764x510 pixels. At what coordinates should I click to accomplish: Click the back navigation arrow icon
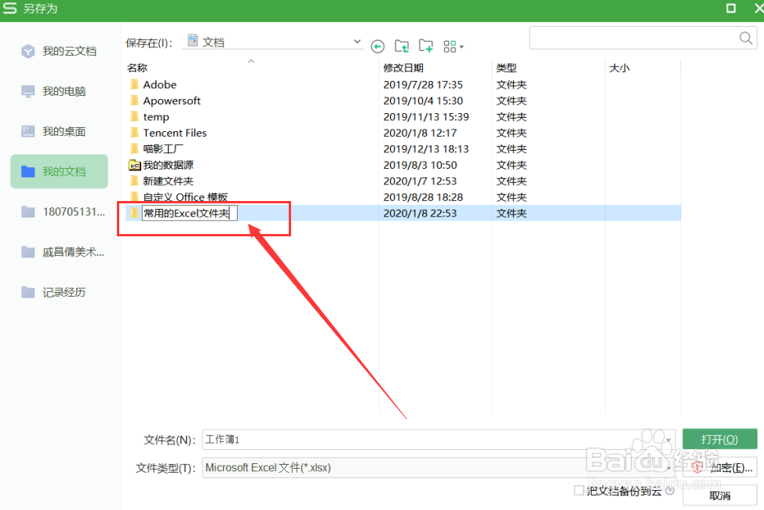click(x=378, y=46)
